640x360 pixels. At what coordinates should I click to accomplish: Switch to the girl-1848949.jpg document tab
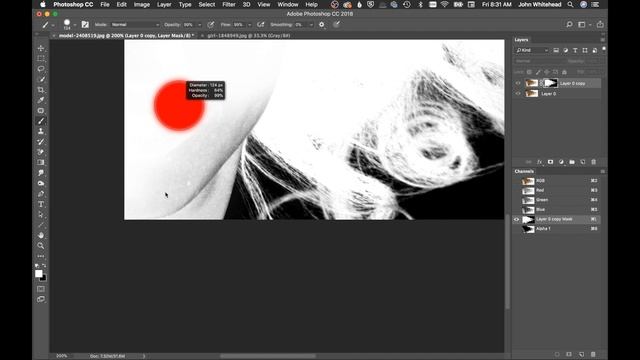pyautogui.click(x=249, y=36)
